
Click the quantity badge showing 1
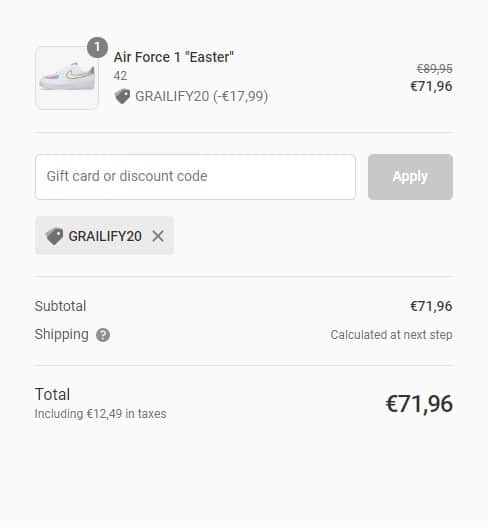tap(97, 47)
